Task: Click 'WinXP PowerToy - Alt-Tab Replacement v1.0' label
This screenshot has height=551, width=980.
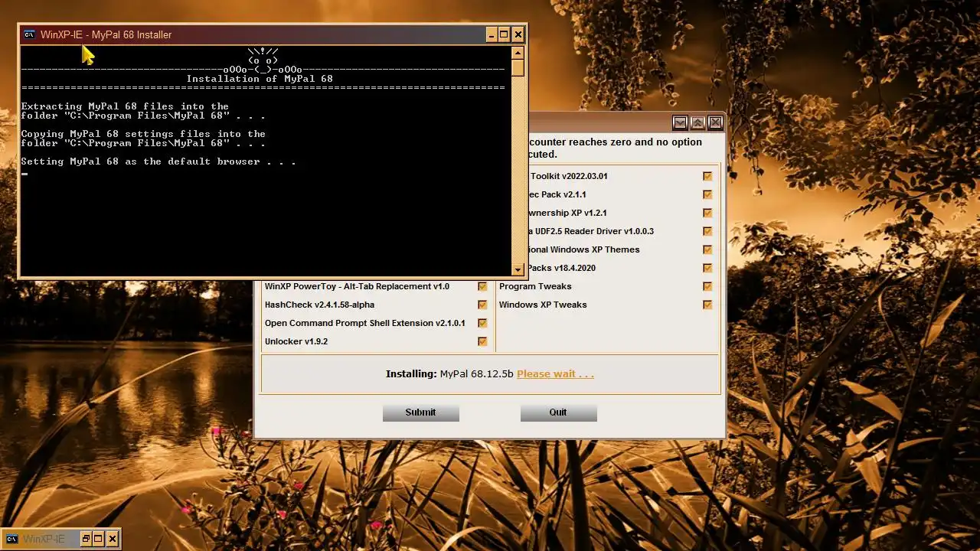Action: 357,286
